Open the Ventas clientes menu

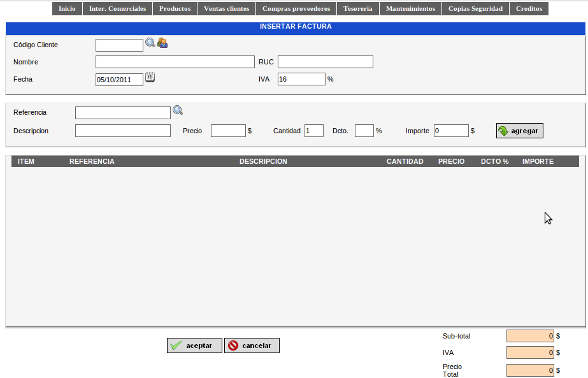coord(226,8)
